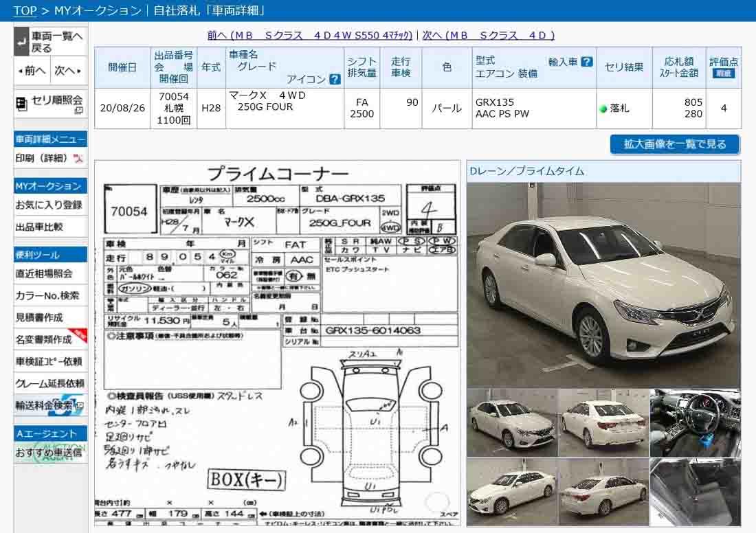Click the small badge under 評価点
756x533 pixels.
tap(723, 73)
